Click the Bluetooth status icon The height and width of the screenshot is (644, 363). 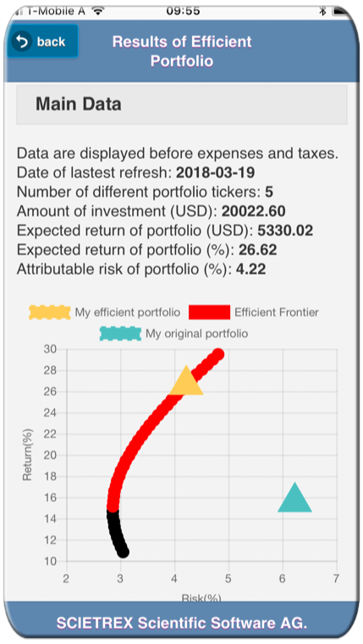click(x=322, y=11)
